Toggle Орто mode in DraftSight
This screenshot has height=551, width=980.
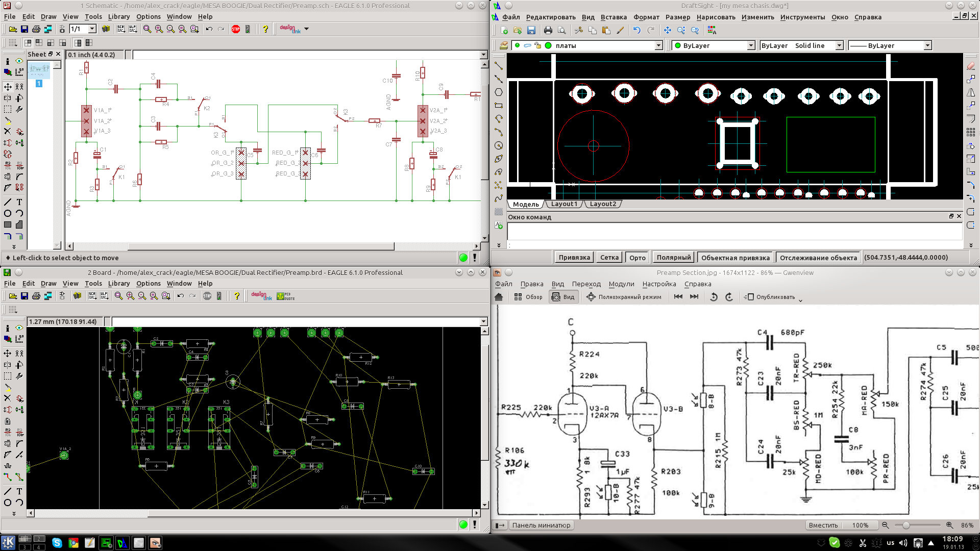[x=637, y=258]
